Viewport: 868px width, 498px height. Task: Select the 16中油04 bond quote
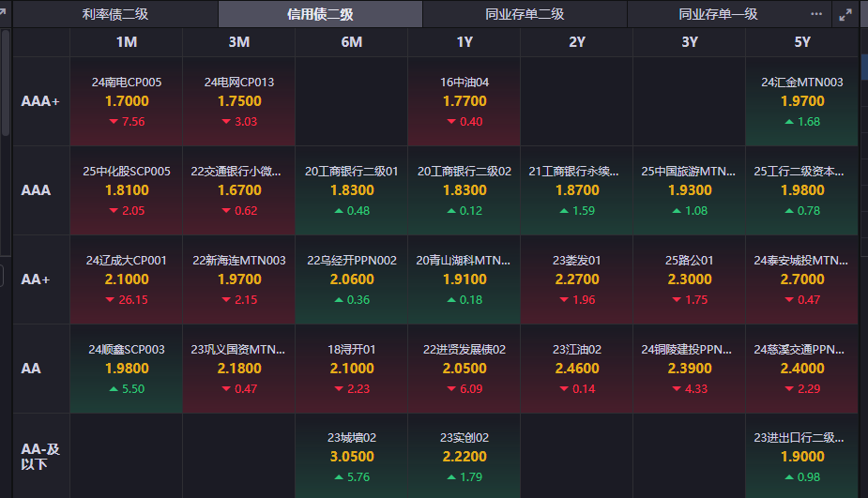(464, 101)
